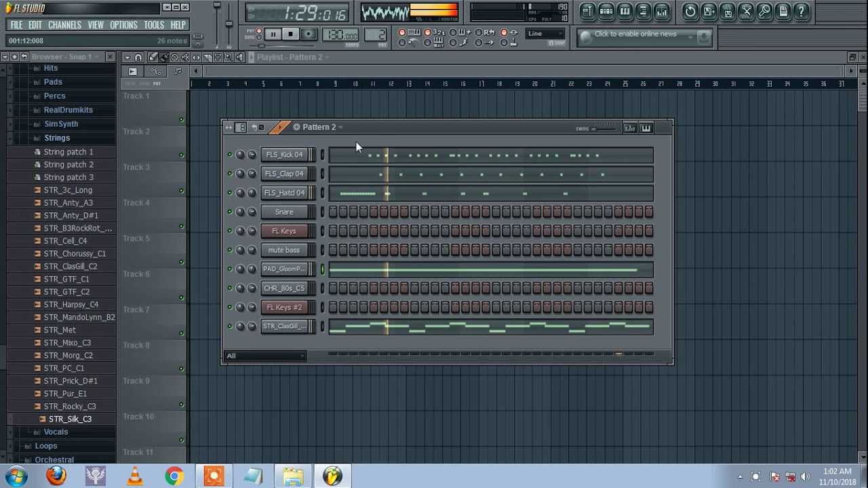Select the Zoom magnifier tool in Playlist
The image size is (868, 488).
click(x=229, y=58)
